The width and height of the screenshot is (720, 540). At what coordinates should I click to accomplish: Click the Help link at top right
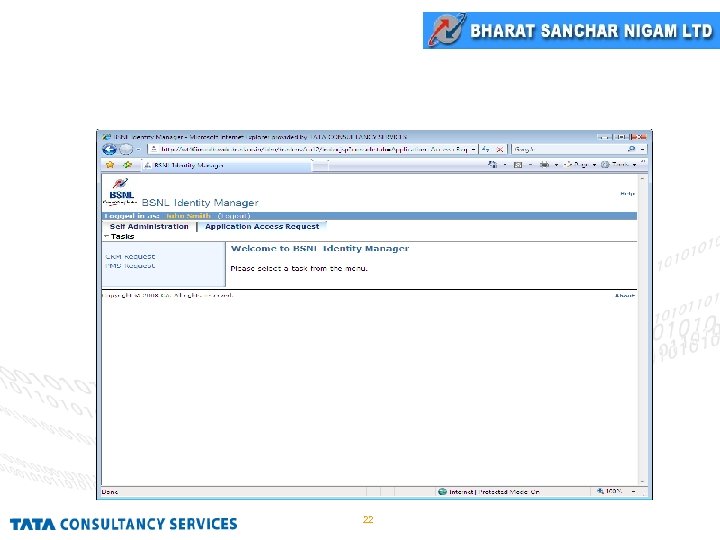[627, 194]
